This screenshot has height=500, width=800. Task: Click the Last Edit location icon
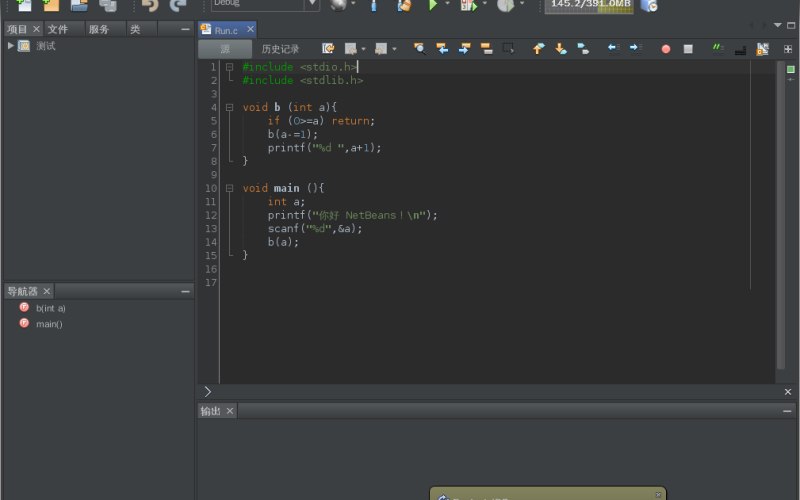click(x=328, y=48)
